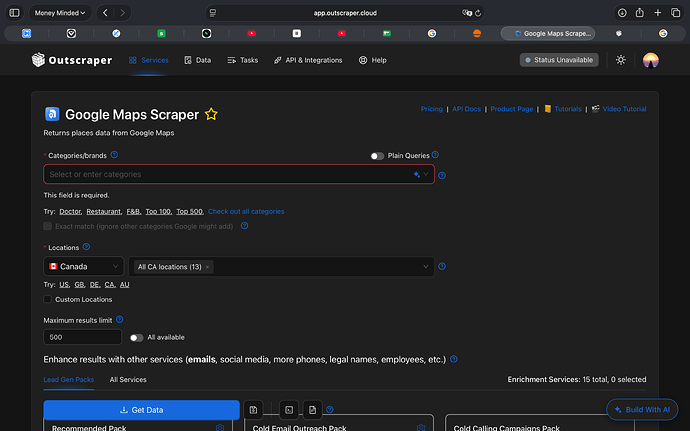Open the Pricing link
This screenshot has width=690, height=431.
point(432,109)
